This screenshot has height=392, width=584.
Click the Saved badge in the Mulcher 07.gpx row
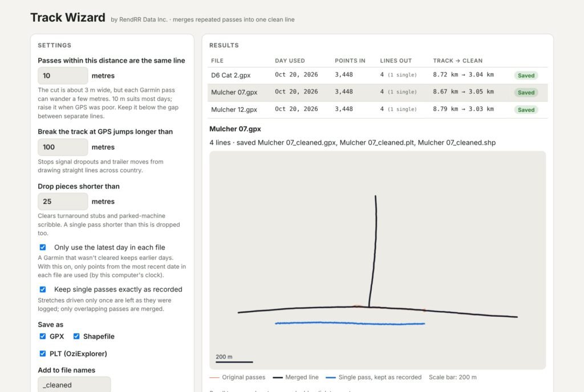click(x=526, y=93)
